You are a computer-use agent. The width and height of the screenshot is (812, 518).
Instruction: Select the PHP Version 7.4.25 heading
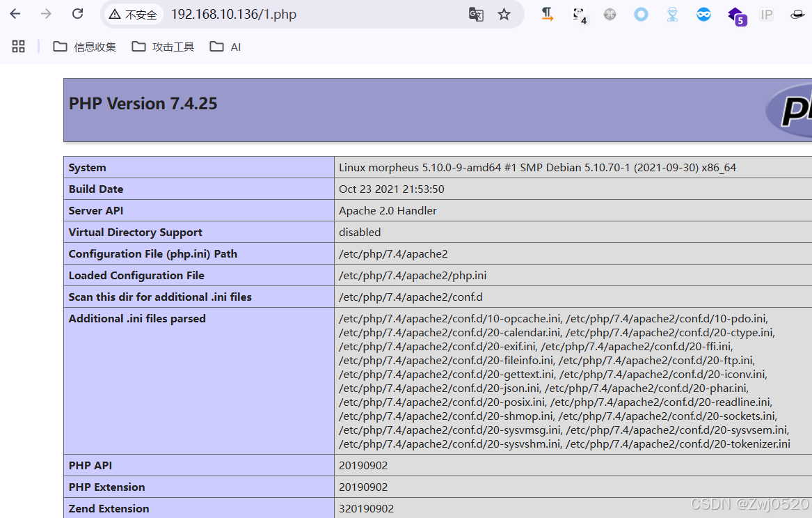(143, 104)
